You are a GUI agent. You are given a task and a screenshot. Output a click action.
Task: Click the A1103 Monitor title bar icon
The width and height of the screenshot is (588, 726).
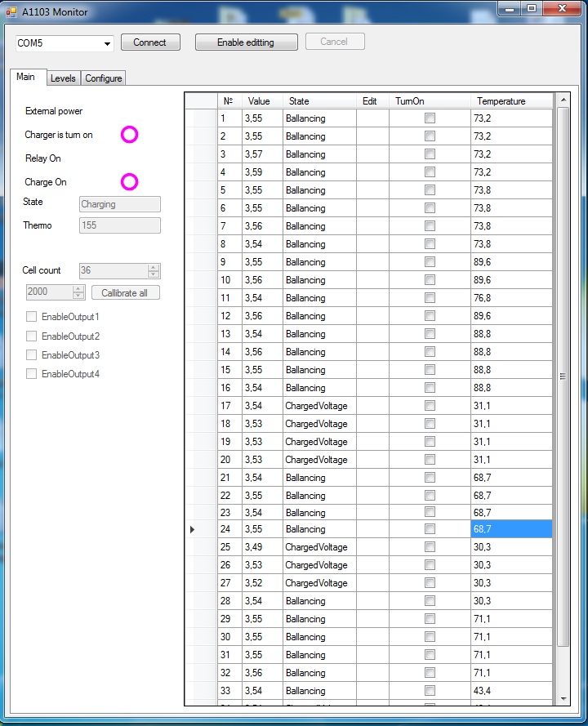11,12
